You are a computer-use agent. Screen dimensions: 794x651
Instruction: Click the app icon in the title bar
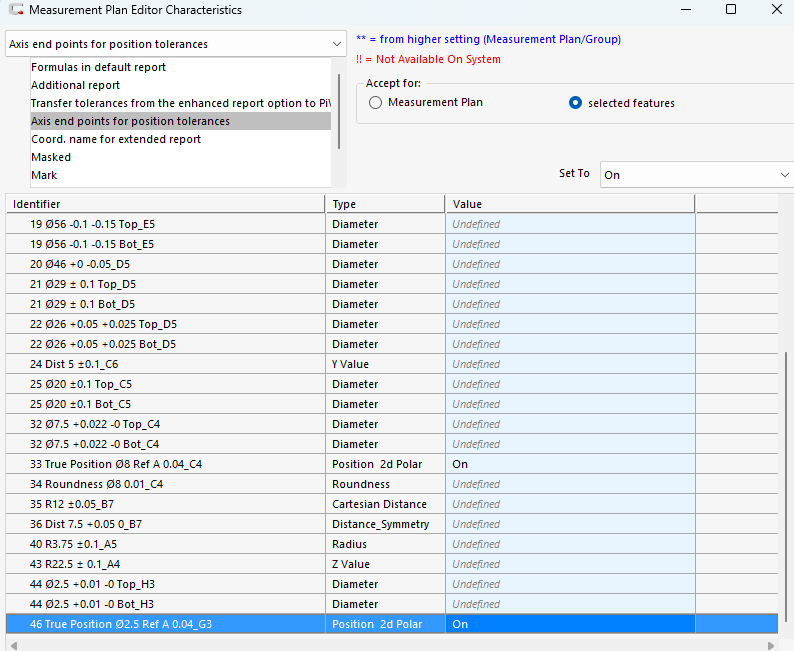(x=14, y=10)
